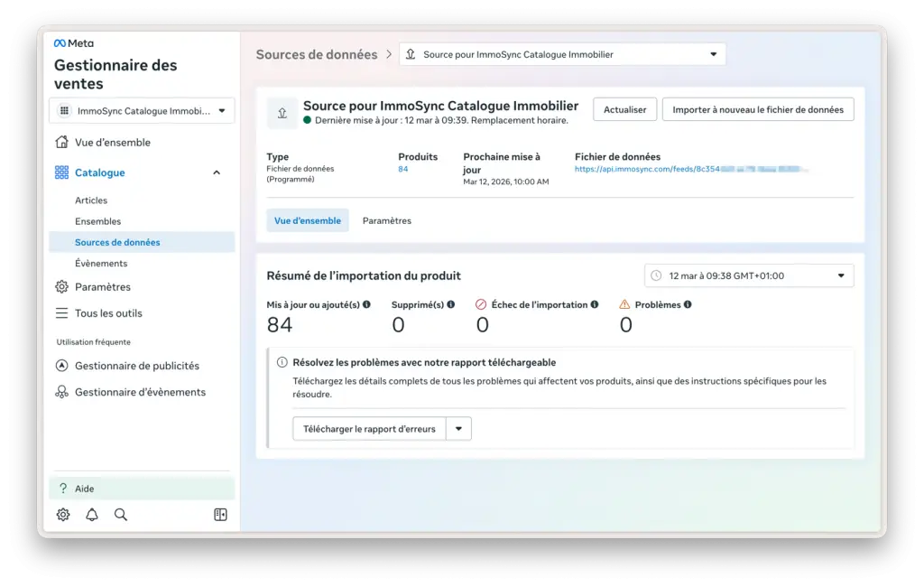Click info icon beside Échec de l'importation
This screenshot has height=587, width=924.
click(x=595, y=305)
